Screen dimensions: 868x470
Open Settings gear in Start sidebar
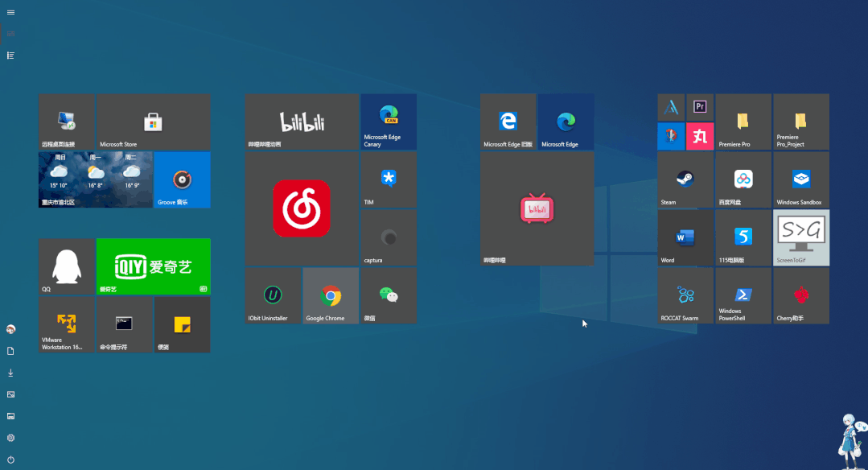coord(10,438)
